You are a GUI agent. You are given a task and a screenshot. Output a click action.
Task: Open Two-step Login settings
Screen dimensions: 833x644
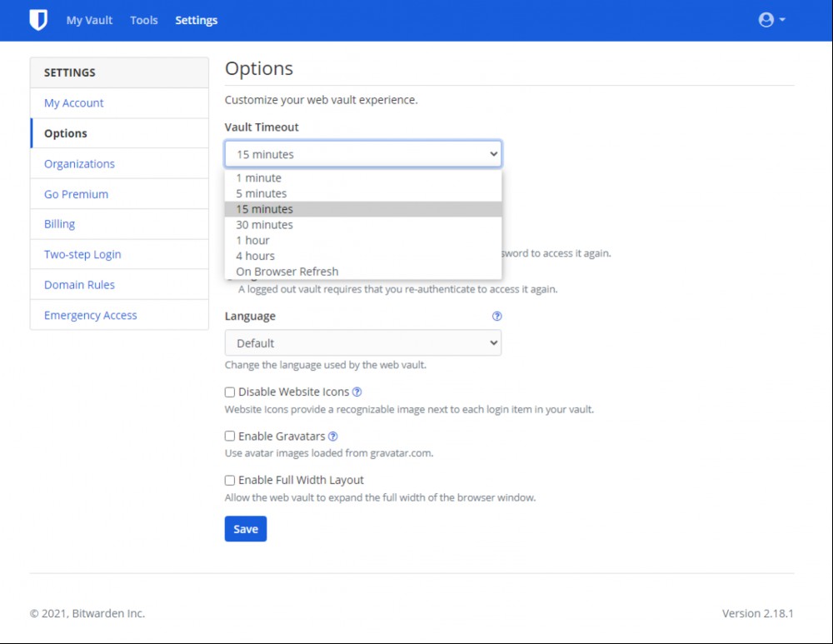[x=119, y=255]
